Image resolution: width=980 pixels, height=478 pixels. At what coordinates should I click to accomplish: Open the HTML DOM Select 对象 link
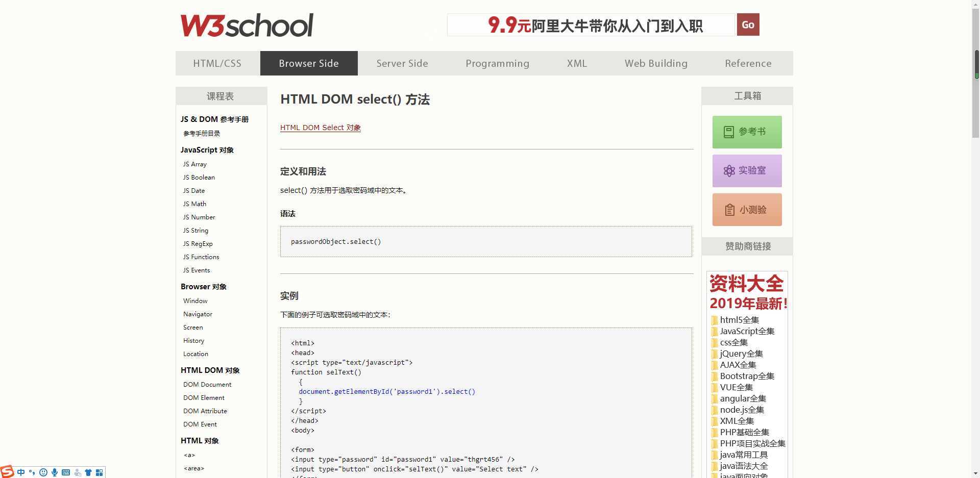(x=321, y=128)
